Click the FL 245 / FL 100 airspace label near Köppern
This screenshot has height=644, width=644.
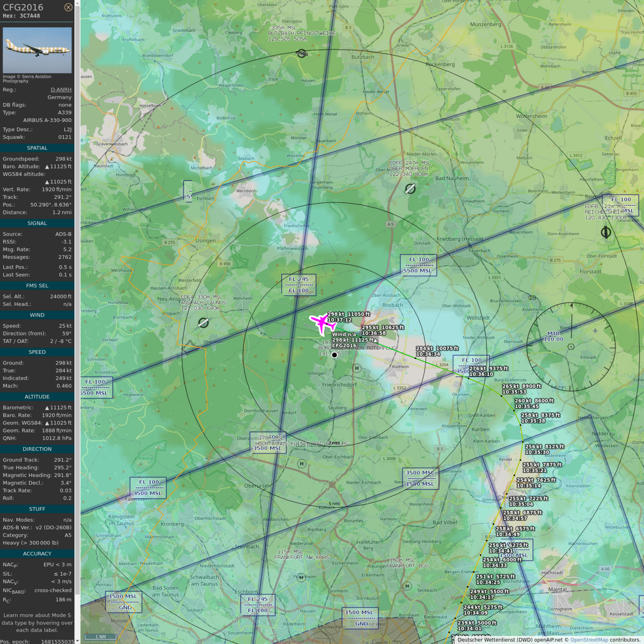(299, 285)
